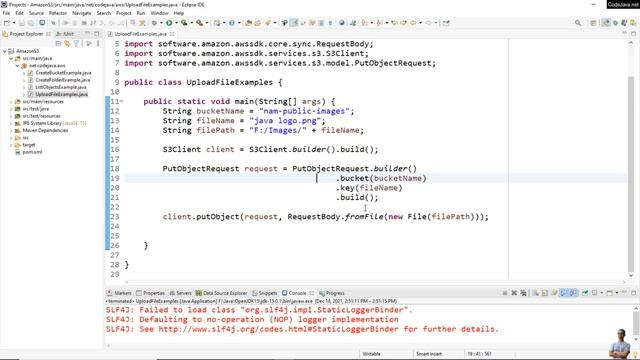Expand the JRE System Library node
This screenshot has height=360, width=640.
click(11, 123)
